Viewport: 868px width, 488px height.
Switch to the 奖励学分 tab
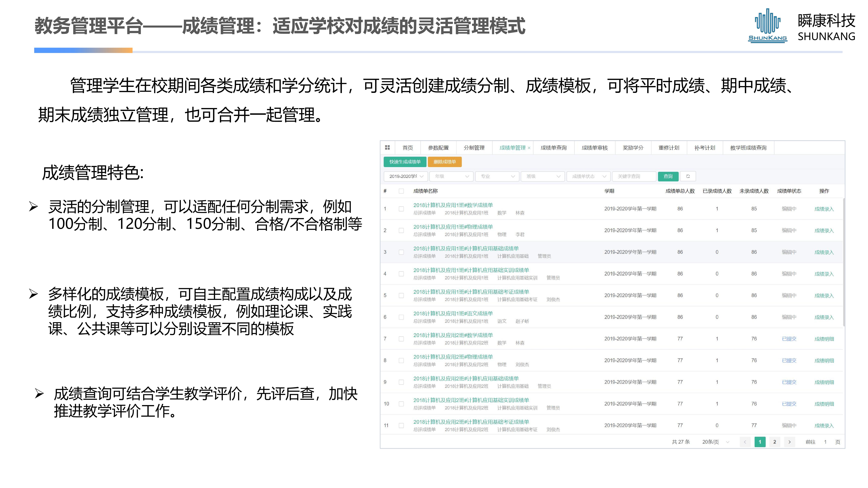coord(633,148)
